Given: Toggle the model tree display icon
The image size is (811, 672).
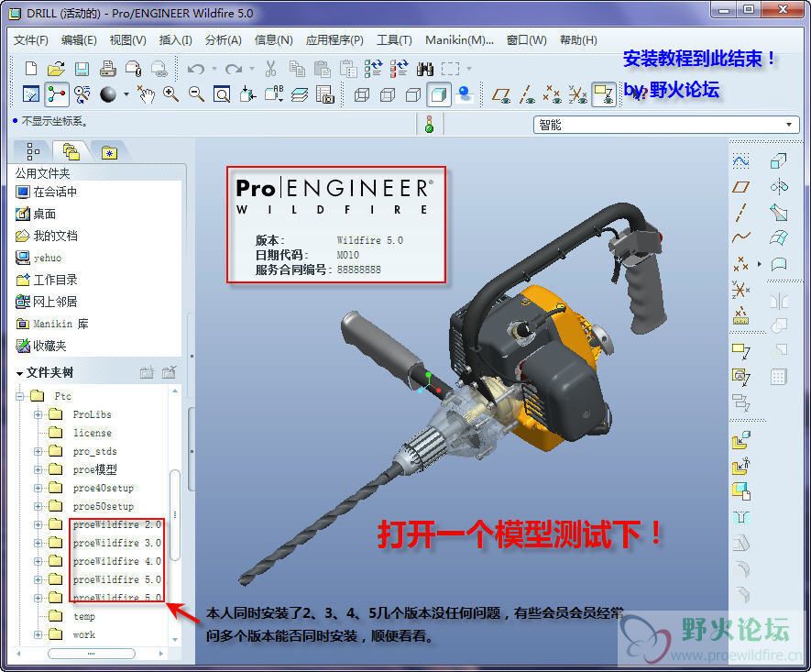Looking at the screenshot, I should (57, 94).
